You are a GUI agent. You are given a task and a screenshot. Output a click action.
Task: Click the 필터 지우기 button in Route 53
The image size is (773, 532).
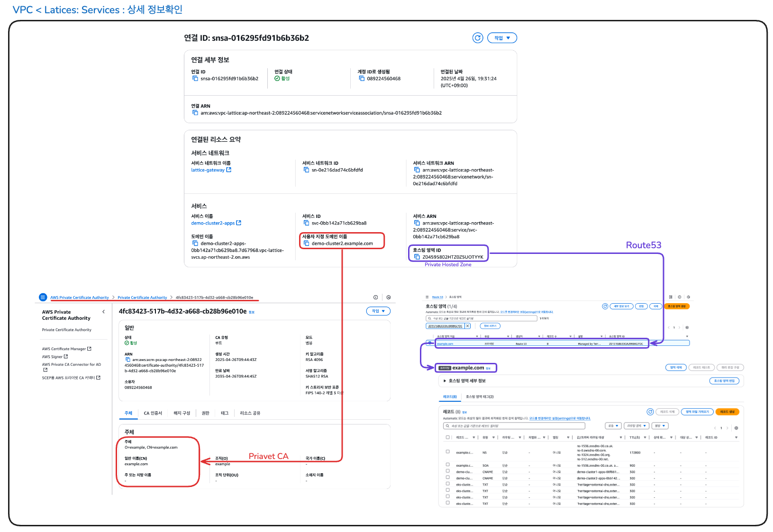490,326
